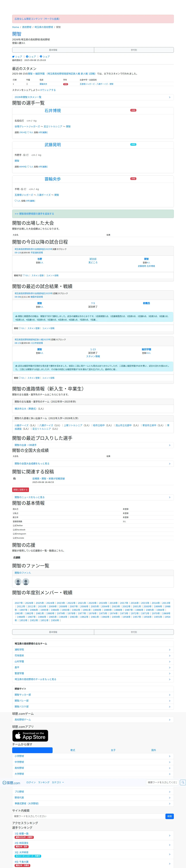Screen dimensions: 186x868
Task: Open 開智のファン人 header link
Action: point(23,573)
